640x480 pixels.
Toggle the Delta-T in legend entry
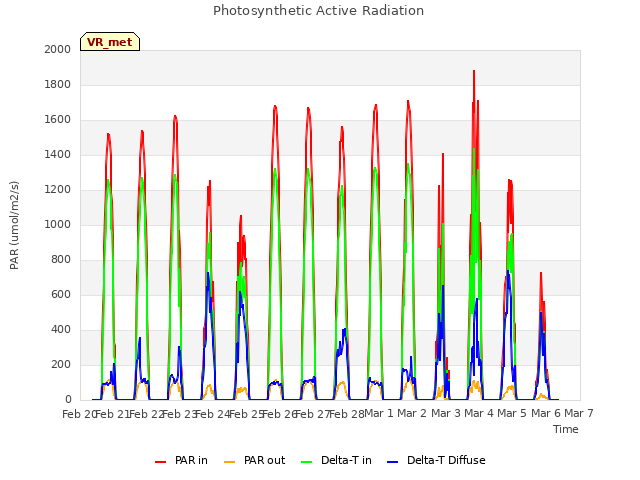pos(336,460)
